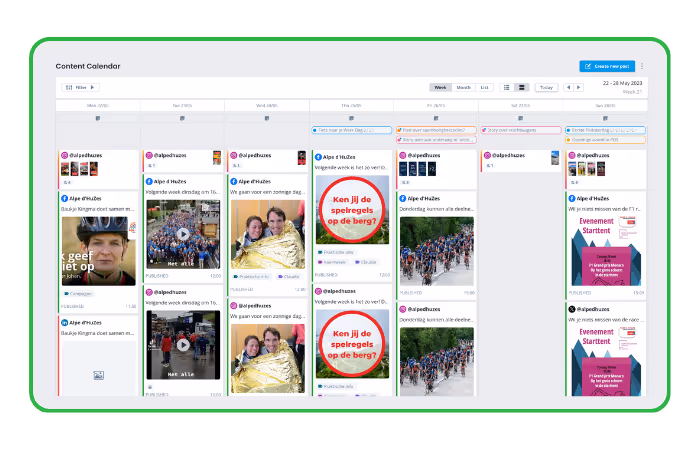Open Friday's Facebook cycling peloton photo

coord(437,251)
